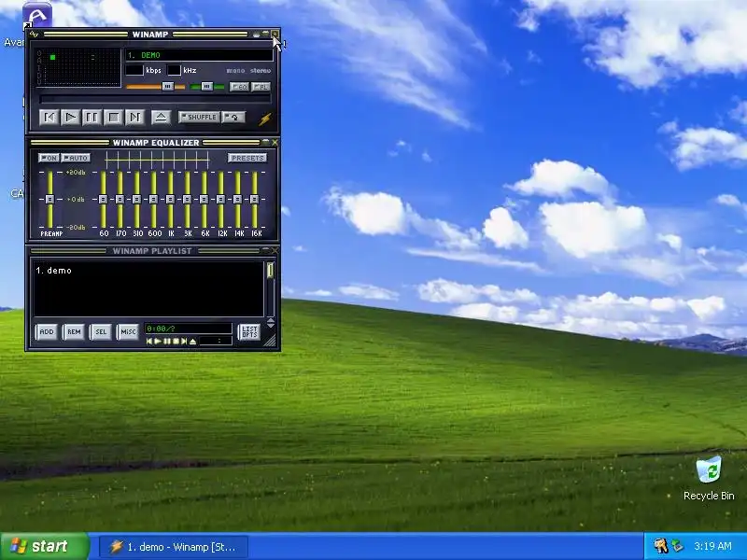This screenshot has width=747, height=560.
Task: Click the playlist scroll down arrow
Action: click(271, 325)
